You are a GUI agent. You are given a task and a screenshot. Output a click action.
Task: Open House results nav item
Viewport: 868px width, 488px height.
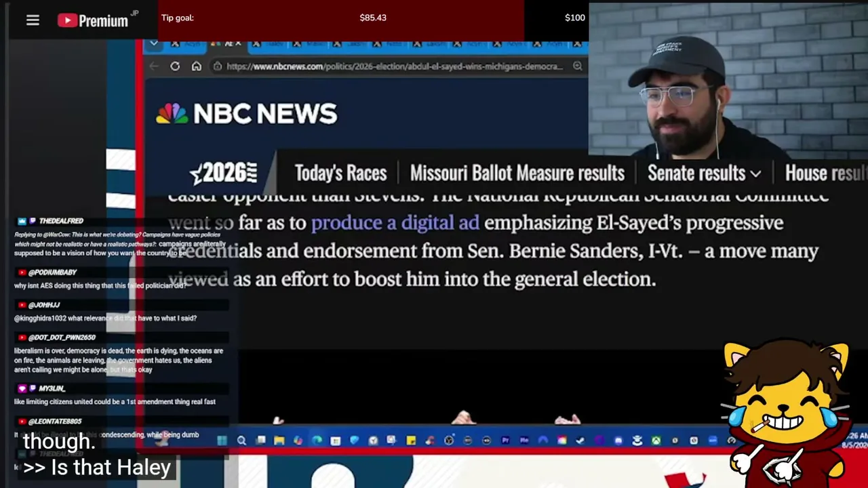[826, 174]
